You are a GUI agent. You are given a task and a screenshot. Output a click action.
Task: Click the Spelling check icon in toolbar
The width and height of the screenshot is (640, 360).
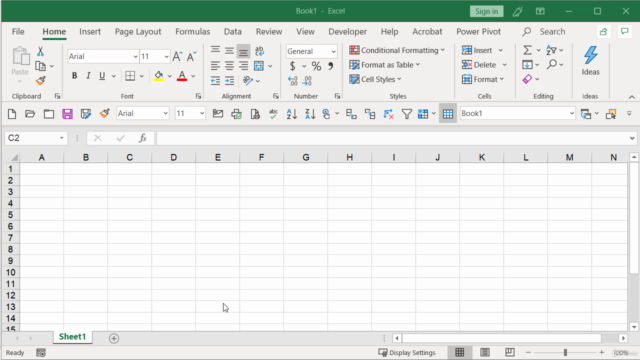[273, 114]
